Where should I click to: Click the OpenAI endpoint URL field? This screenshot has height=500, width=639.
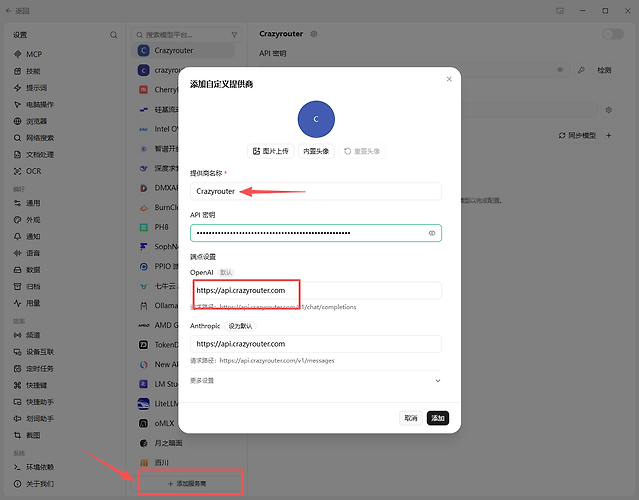(316, 291)
